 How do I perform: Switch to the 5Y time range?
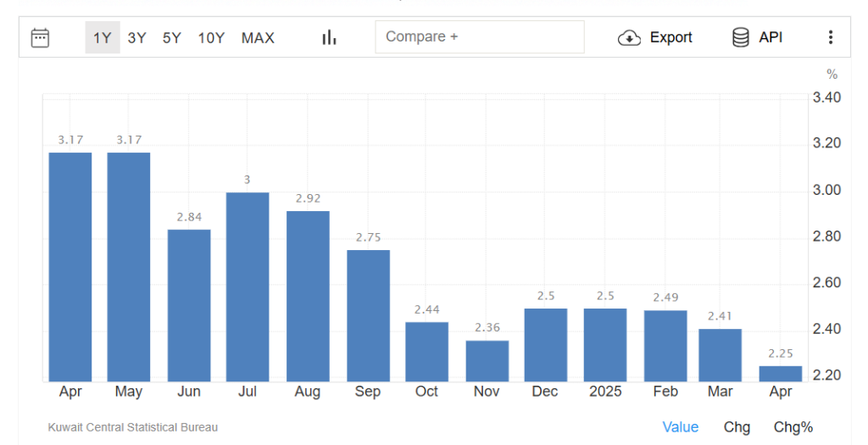(172, 37)
